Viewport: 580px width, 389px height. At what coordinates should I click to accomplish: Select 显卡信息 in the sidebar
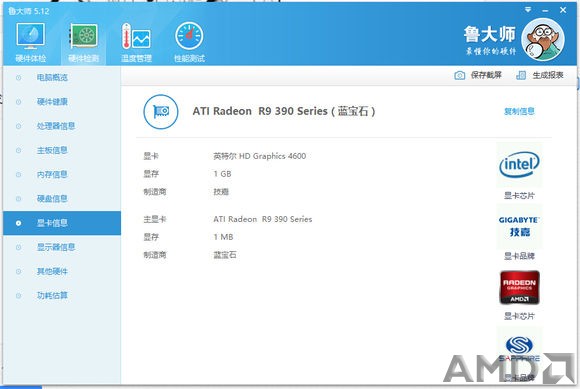click(x=62, y=223)
